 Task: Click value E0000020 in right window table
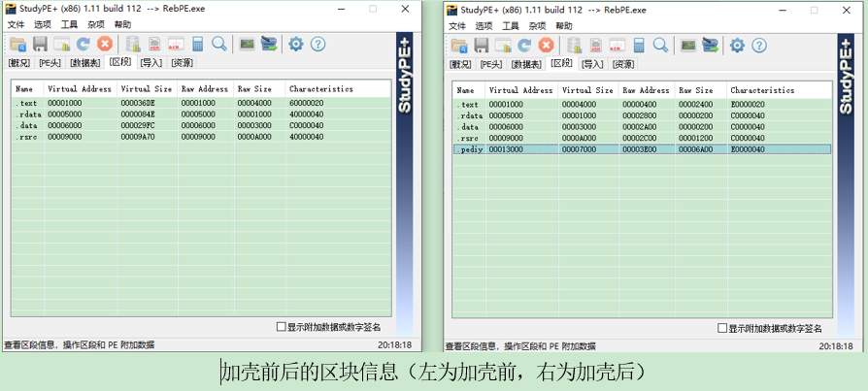coord(748,105)
